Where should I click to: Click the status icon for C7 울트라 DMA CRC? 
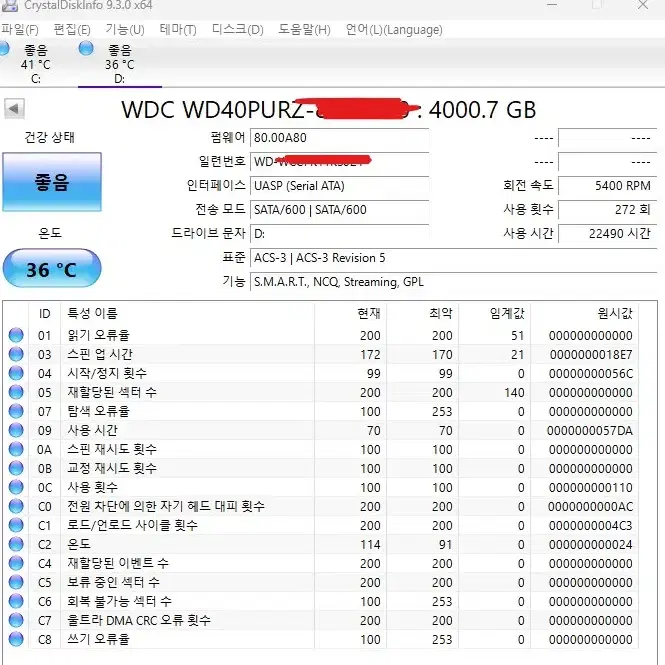point(16,620)
